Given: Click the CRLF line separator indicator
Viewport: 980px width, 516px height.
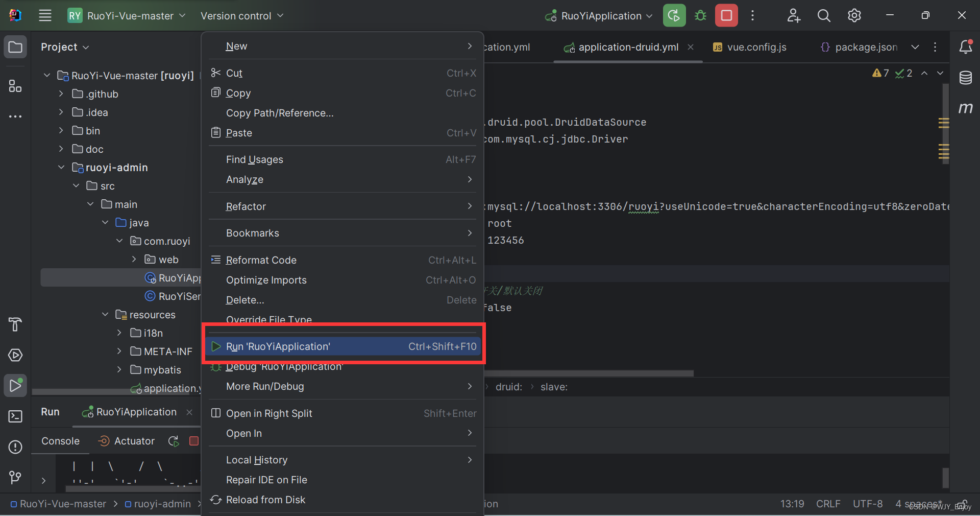Looking at the screenshot, I should (828, 504).
